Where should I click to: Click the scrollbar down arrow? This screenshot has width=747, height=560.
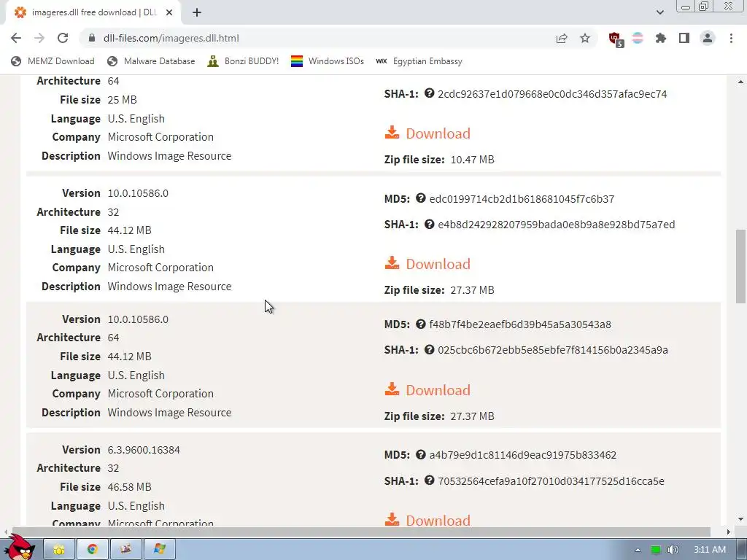coord(740,519)
